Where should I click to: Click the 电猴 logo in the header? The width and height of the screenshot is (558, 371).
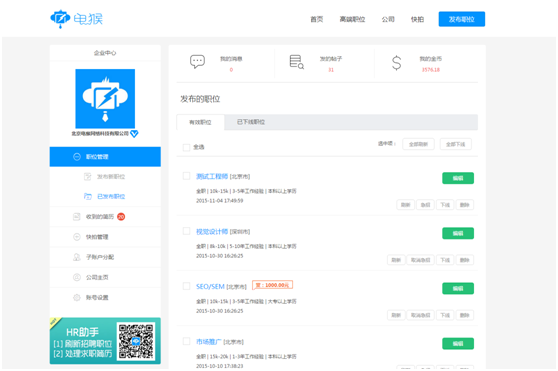tap(77, 19)
